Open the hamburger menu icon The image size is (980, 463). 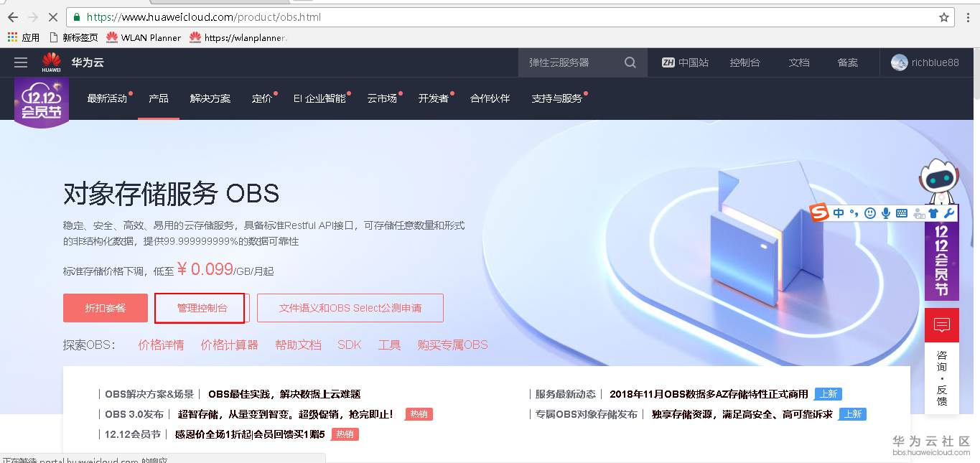click(21, 62)
